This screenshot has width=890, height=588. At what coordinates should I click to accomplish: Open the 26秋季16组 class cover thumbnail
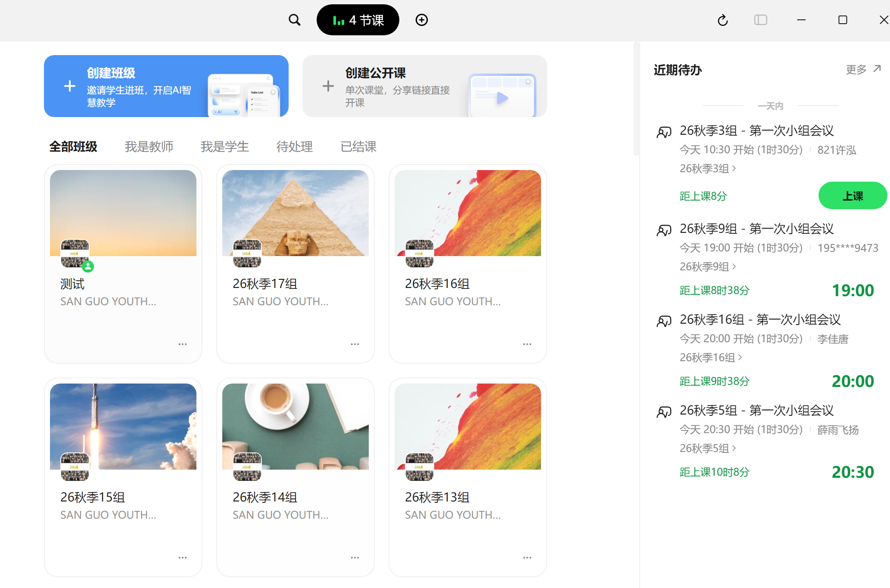click(x=468, y=213)
